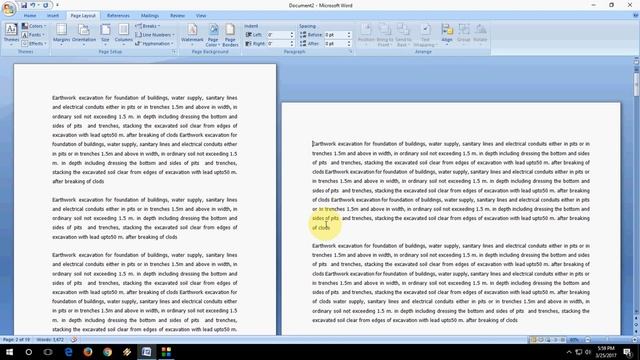Open Cortana search circle in taskbar

tap(29, 352)
